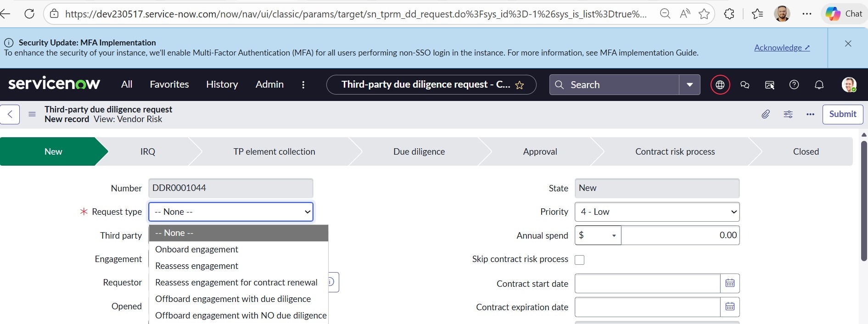Click Contract start date field

[647, 283]
